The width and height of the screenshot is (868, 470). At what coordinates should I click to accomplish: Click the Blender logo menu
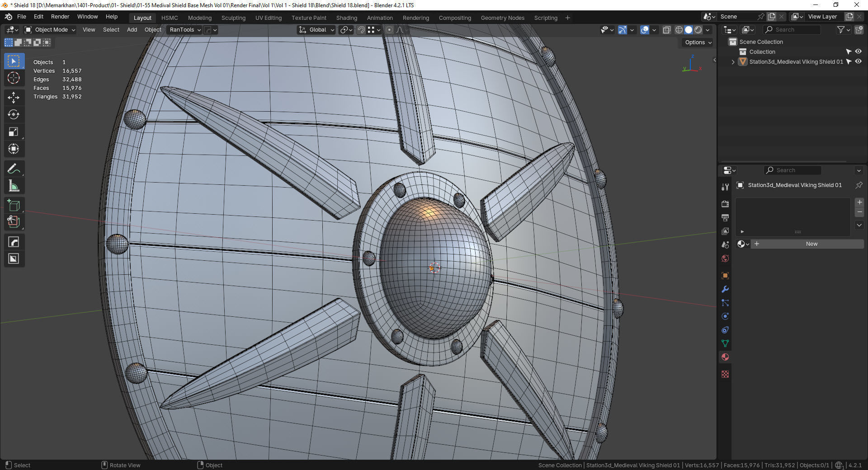coord(8,17)
